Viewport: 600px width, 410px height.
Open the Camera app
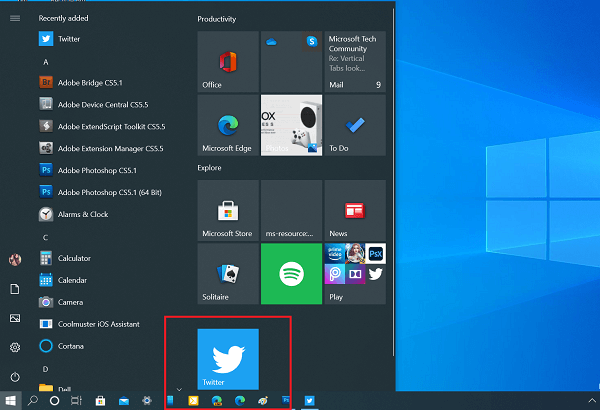pos(61,302)
